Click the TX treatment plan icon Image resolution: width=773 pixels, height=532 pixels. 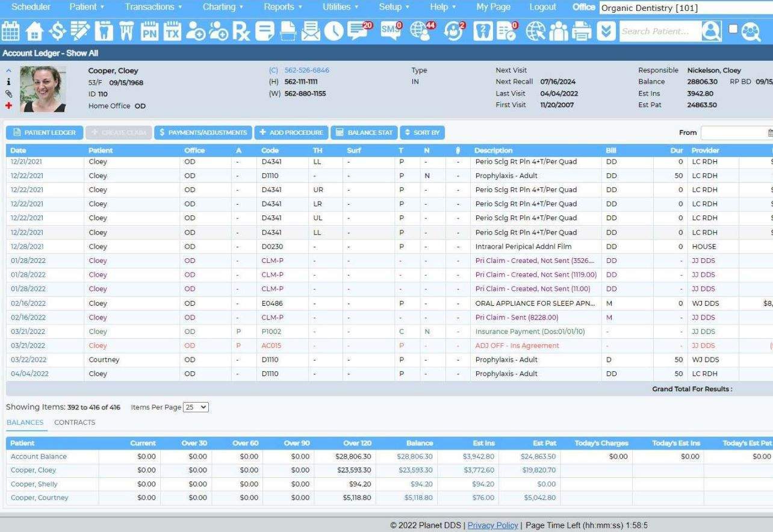(172, 31)
